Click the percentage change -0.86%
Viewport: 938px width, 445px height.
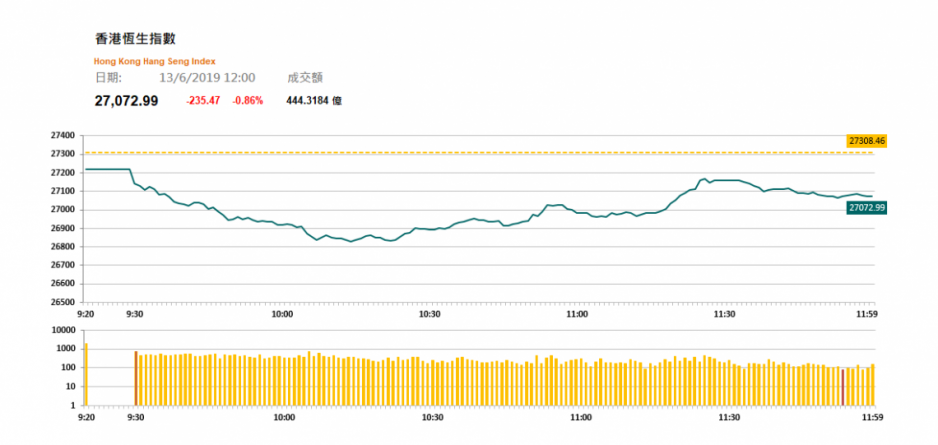(248, 101)
